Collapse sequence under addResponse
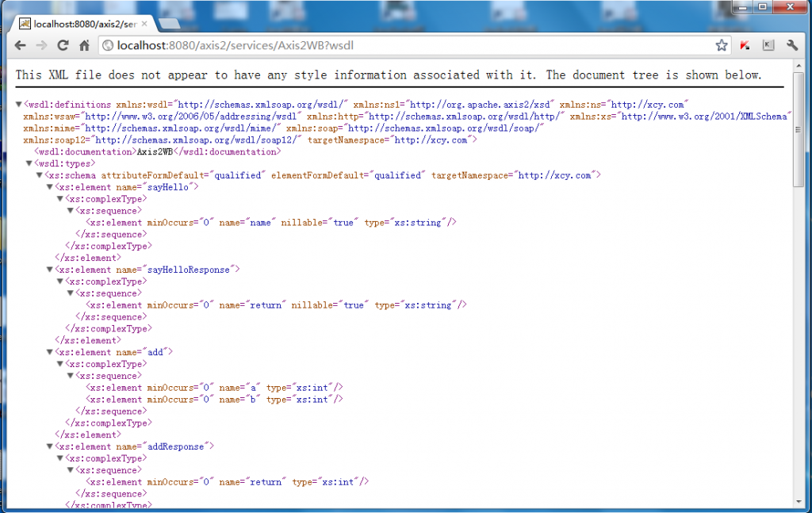 71,470
